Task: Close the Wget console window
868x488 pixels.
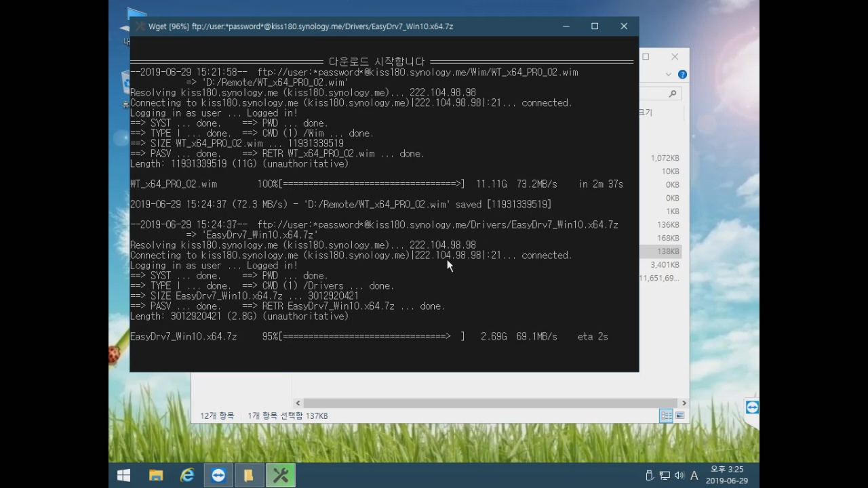Action: (x=624, y=26)
